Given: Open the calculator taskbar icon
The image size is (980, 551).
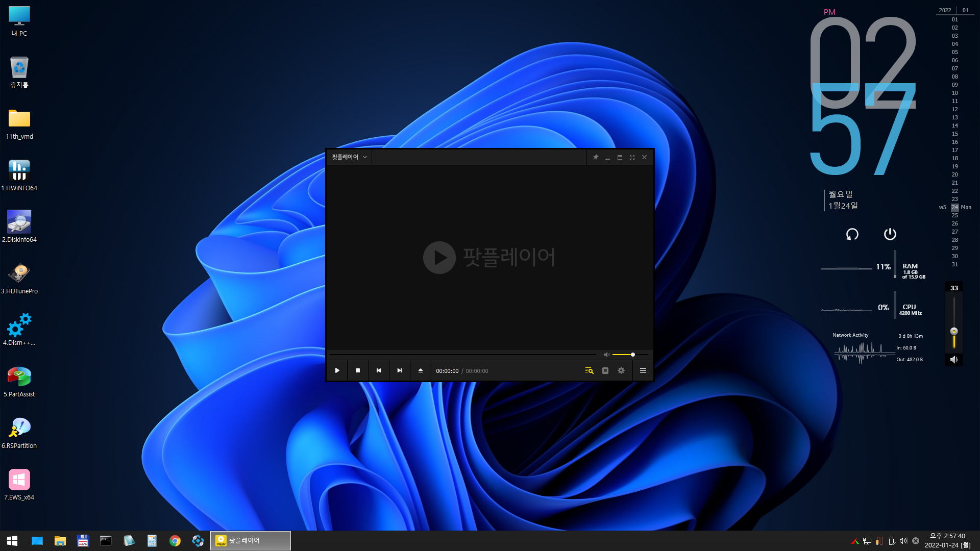Looking at the screenshot, I should 152,541.
